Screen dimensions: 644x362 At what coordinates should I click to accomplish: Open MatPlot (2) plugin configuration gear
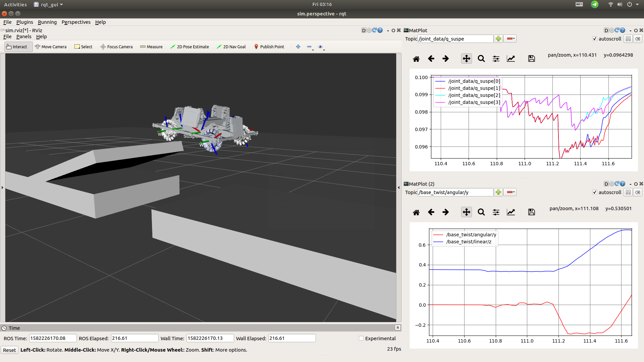tap(612, 184)
